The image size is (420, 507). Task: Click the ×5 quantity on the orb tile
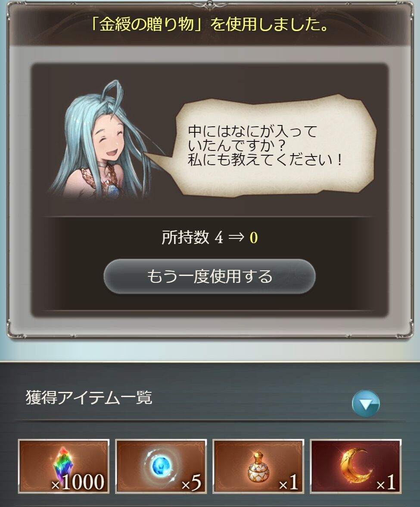point(191,483)
